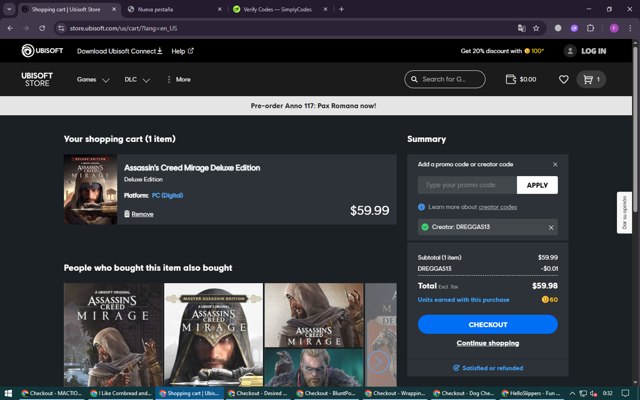Screen dimensions: 640x400
Task: Open the Windows notification center icon
Action: pyautogui.click(x=625, y=393)
